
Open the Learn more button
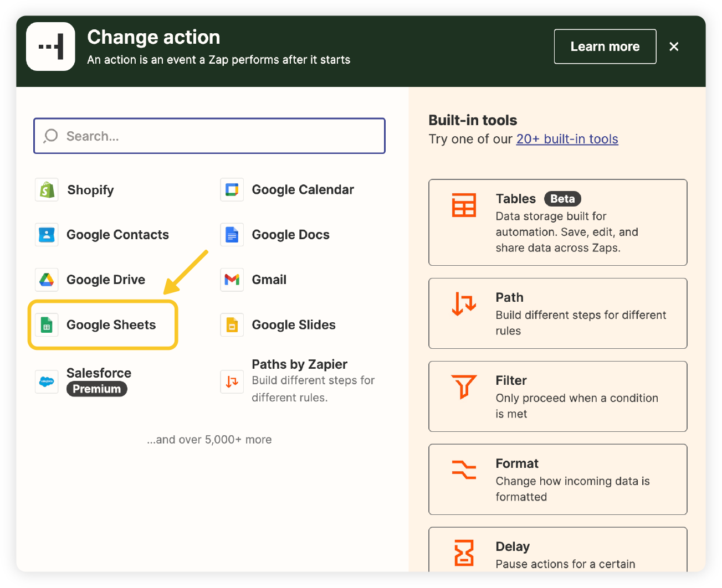605,47
